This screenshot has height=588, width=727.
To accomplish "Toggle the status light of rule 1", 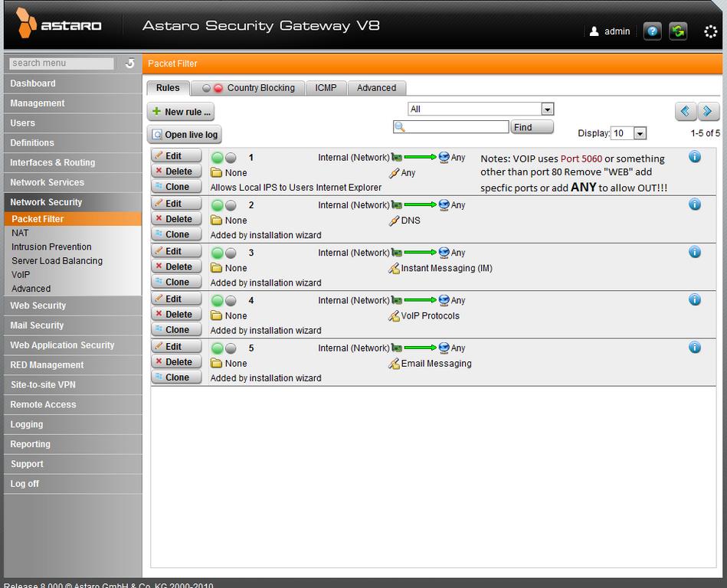I will (x=224, y=158).
